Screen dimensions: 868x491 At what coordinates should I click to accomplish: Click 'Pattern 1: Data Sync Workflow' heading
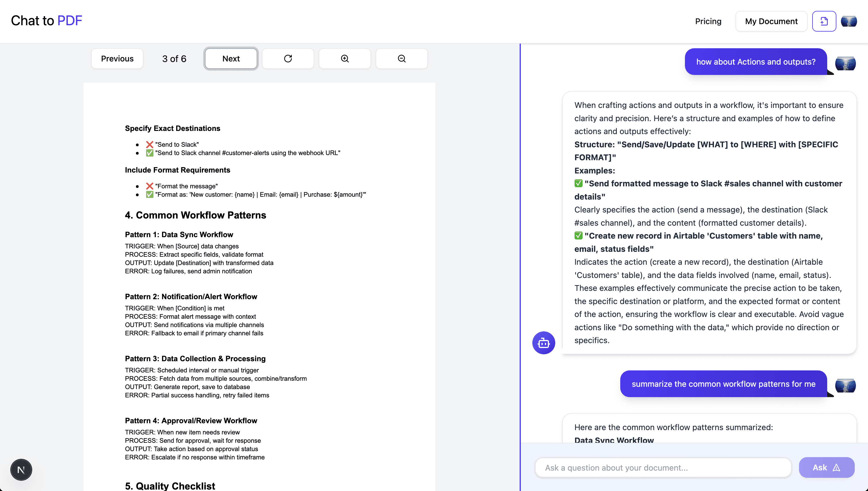(x=179, y=234)
